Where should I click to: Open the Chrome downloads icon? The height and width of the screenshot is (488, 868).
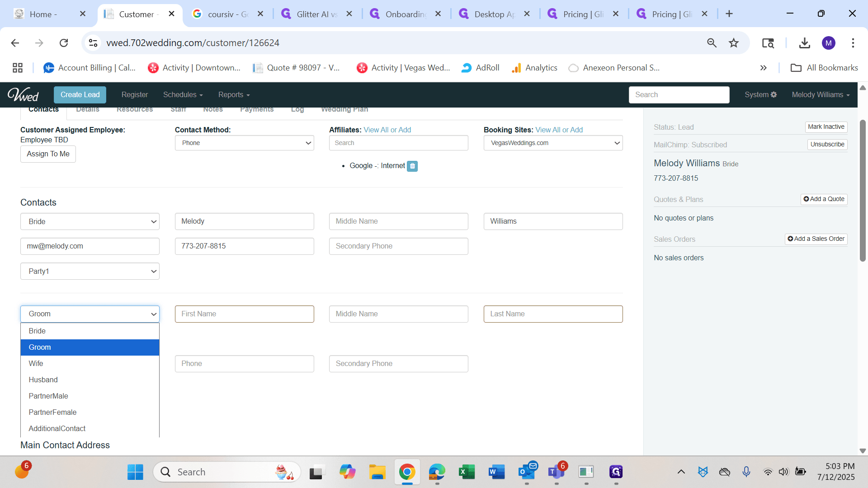click(804, 43)
